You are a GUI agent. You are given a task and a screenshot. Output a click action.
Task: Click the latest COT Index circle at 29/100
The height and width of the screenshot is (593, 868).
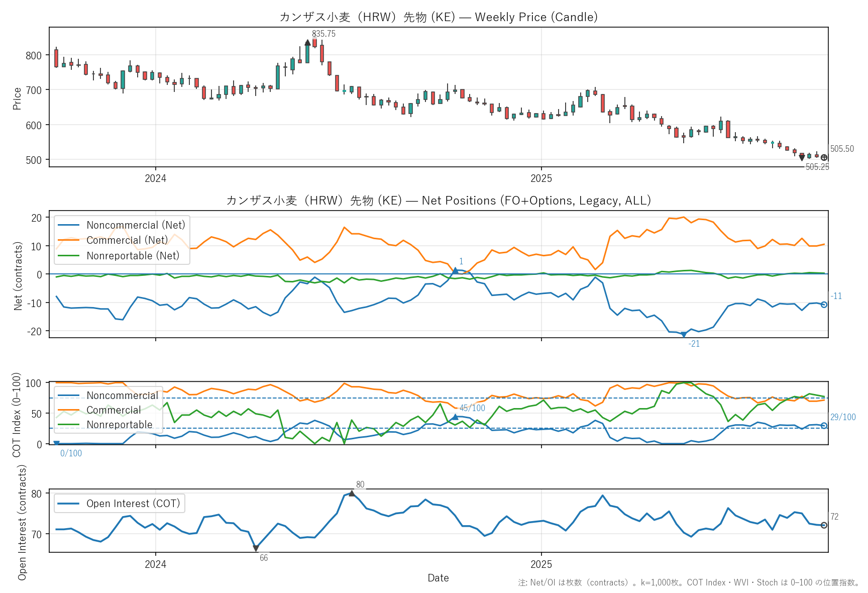pyautogui.click(x=824, y=426)
